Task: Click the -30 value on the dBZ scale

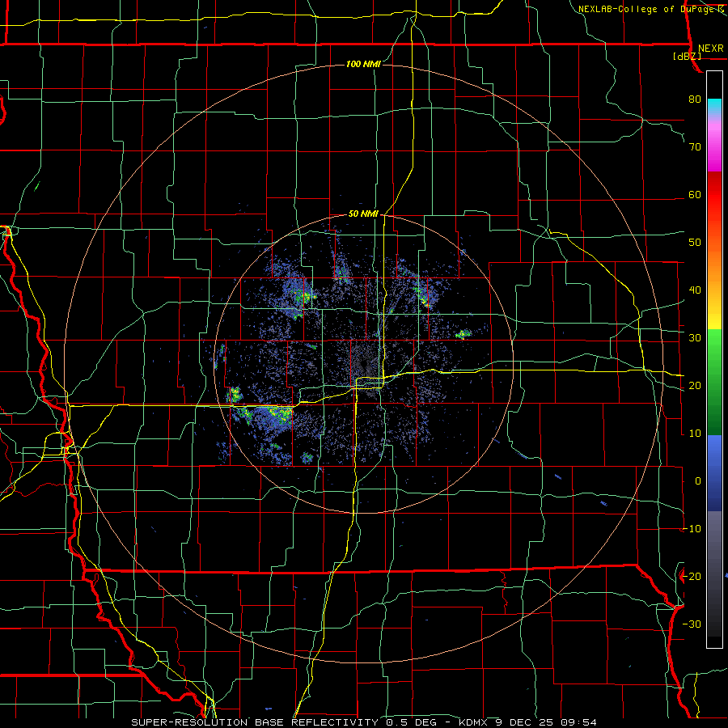Action: click(692, 624)
